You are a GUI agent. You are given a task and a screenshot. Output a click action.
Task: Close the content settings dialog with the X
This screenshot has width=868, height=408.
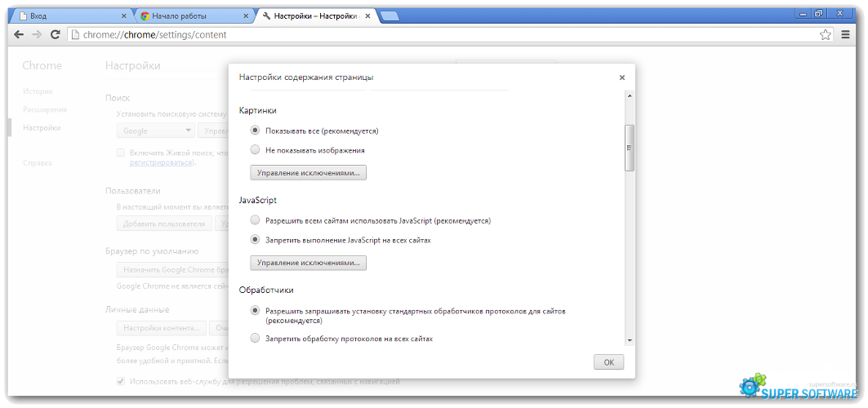622,78
